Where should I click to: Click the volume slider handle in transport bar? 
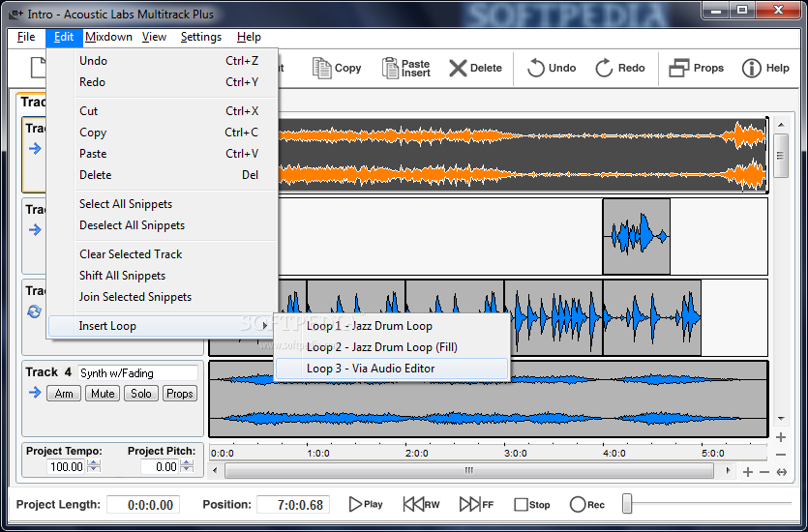click(627, 504)
